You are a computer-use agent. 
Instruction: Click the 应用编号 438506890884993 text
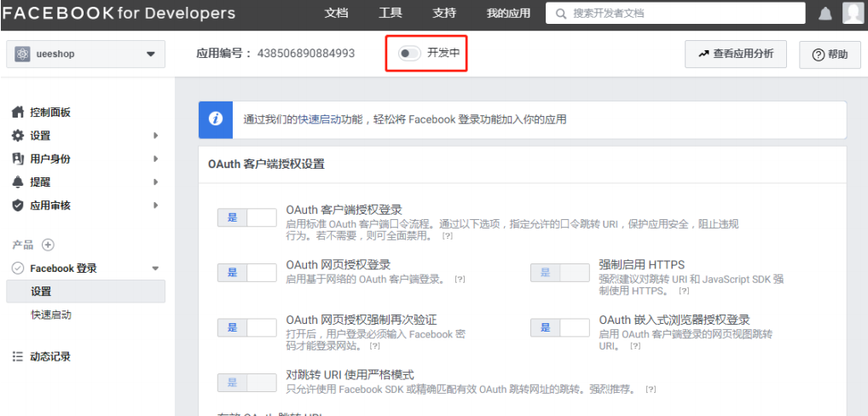pos(275,54)
